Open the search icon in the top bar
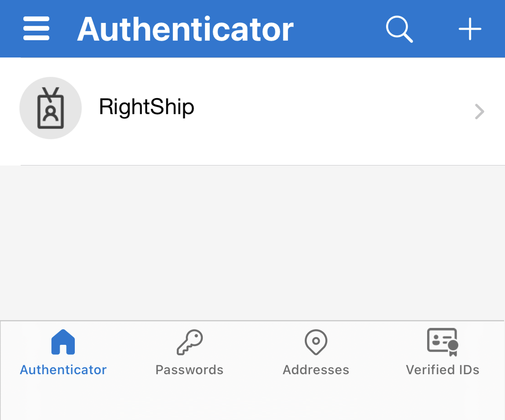 tap(399, 28)
